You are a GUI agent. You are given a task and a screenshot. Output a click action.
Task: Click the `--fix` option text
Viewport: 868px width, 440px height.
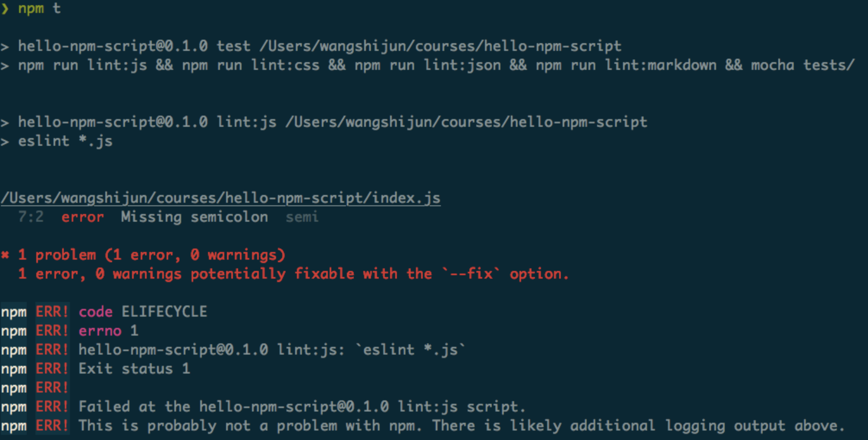(x=471, y=274)
